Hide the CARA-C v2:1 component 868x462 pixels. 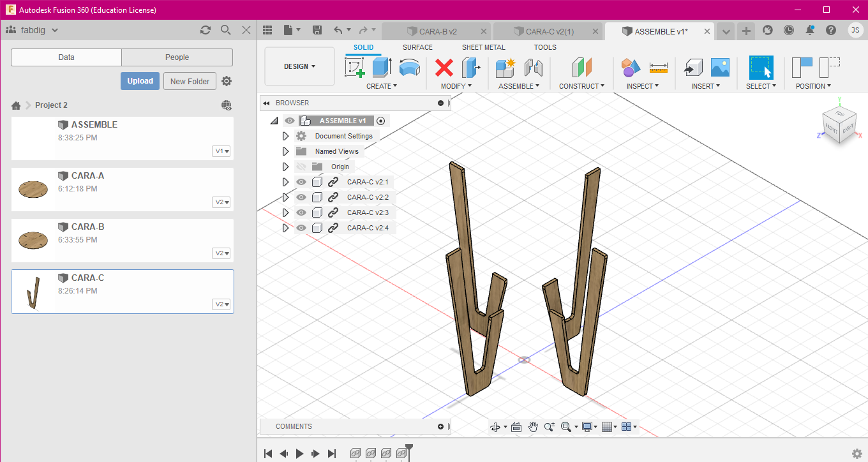pos(301,182)
